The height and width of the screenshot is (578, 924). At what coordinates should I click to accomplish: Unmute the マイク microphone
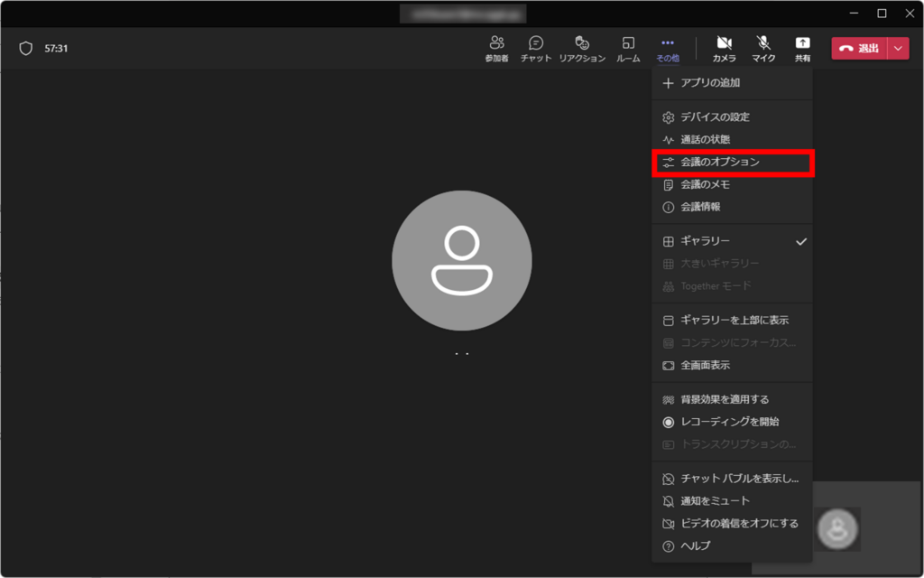[763, 48]
